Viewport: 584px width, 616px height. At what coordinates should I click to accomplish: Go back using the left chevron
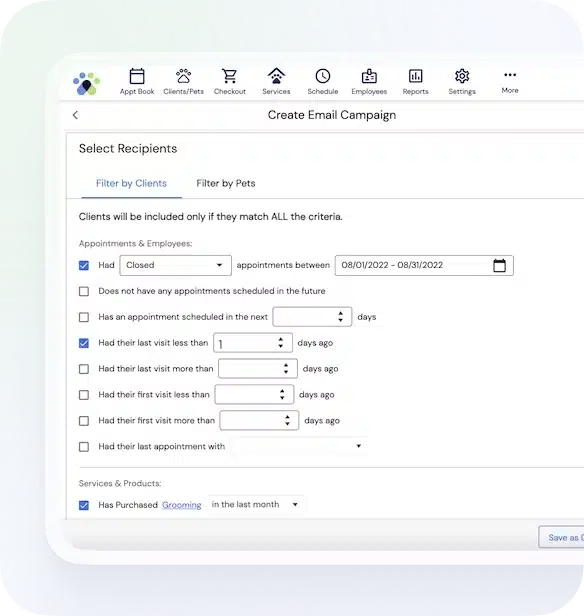[x=75, y=115]
